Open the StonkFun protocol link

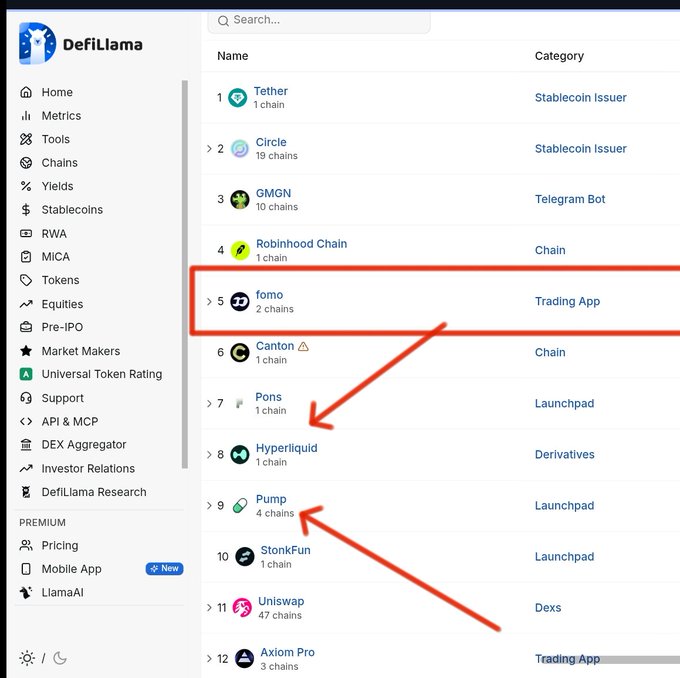(285, 550)
